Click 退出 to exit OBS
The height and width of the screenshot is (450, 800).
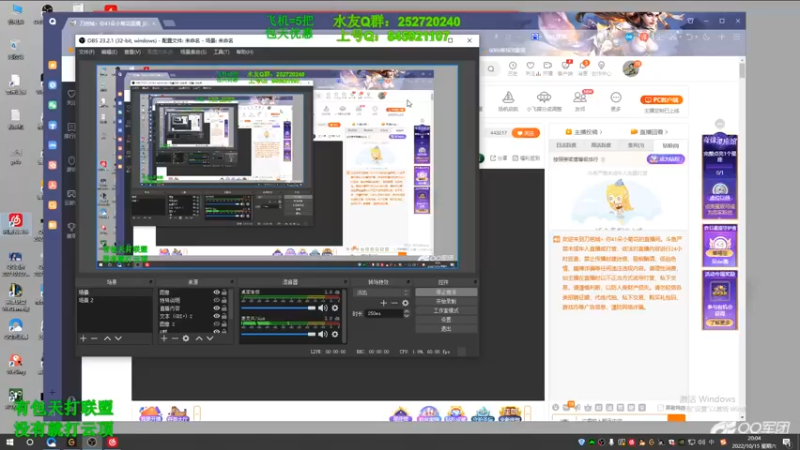click(446, 329)
